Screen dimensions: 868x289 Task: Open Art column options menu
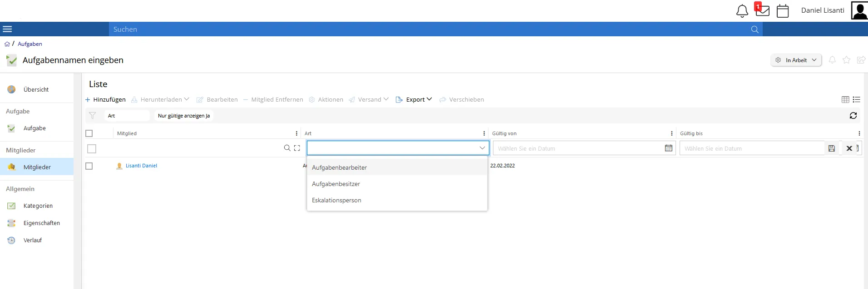484,133
